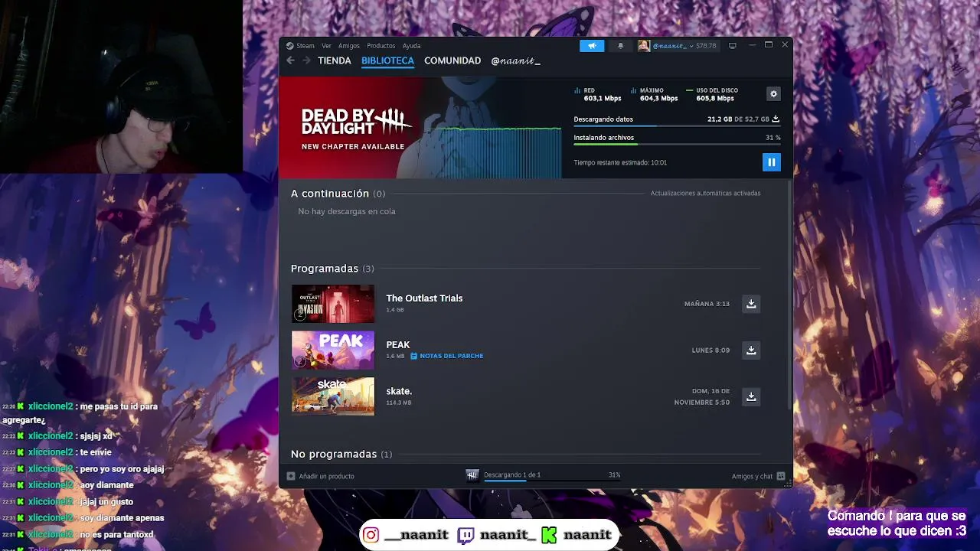Click download icon next to 52,7 GB
This screenshot has height=551, width=980.
[776, 119]
